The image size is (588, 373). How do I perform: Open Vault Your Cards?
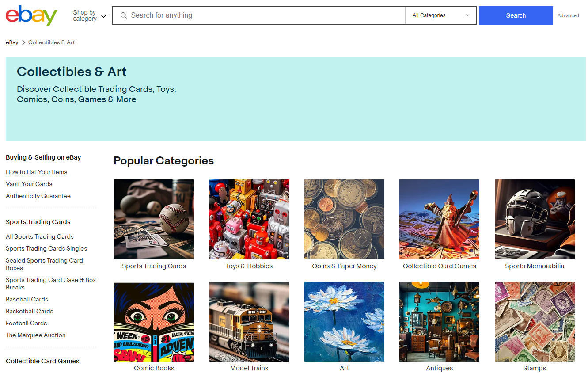(x=29, y=184)
